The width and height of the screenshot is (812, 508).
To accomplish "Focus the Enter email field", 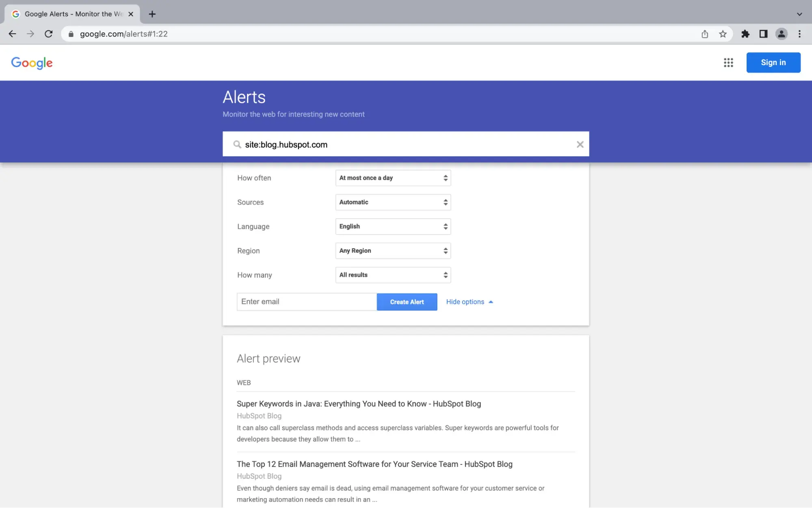I will (x=306, y=302).
